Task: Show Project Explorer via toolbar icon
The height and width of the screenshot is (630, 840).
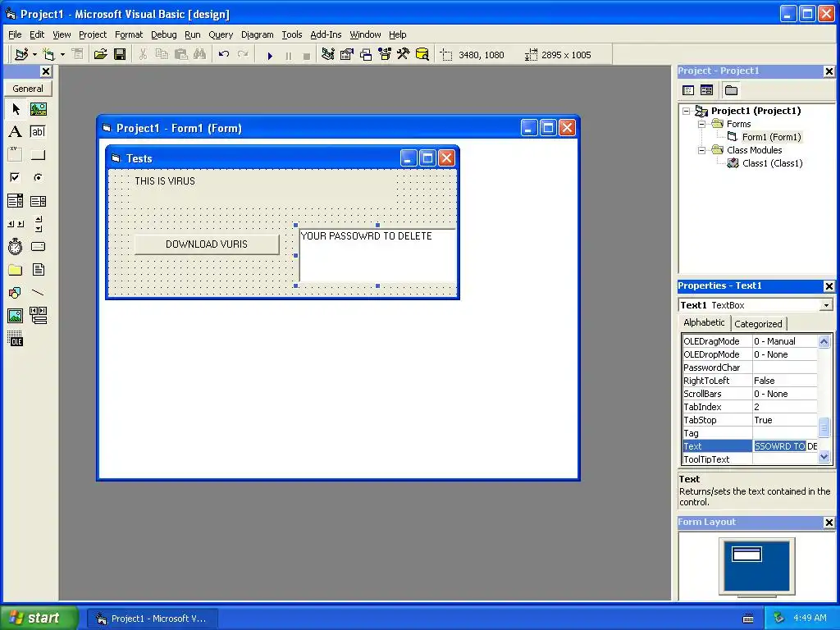Action: point(328,55)
